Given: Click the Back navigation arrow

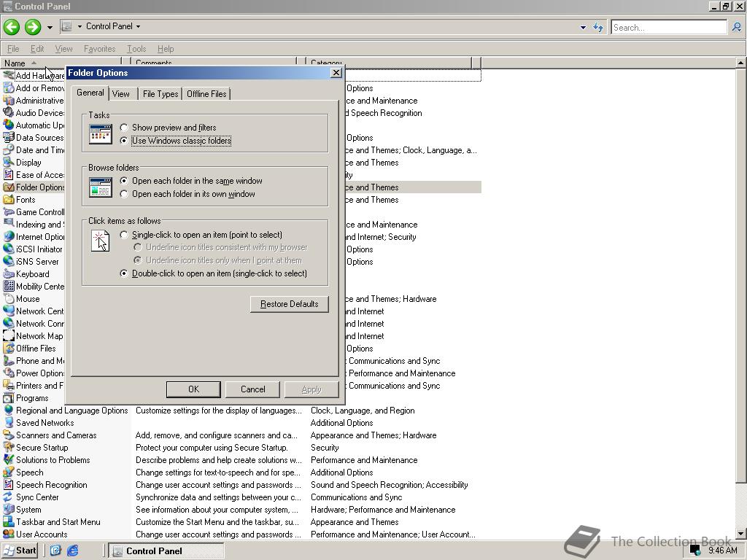Looking at the screenshot, I should [x=12, y=27].
